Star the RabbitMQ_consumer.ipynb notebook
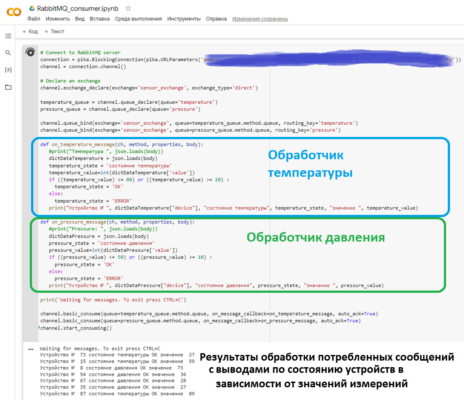The height and width of the screenshot is (400, 464). tap(128, 8)
